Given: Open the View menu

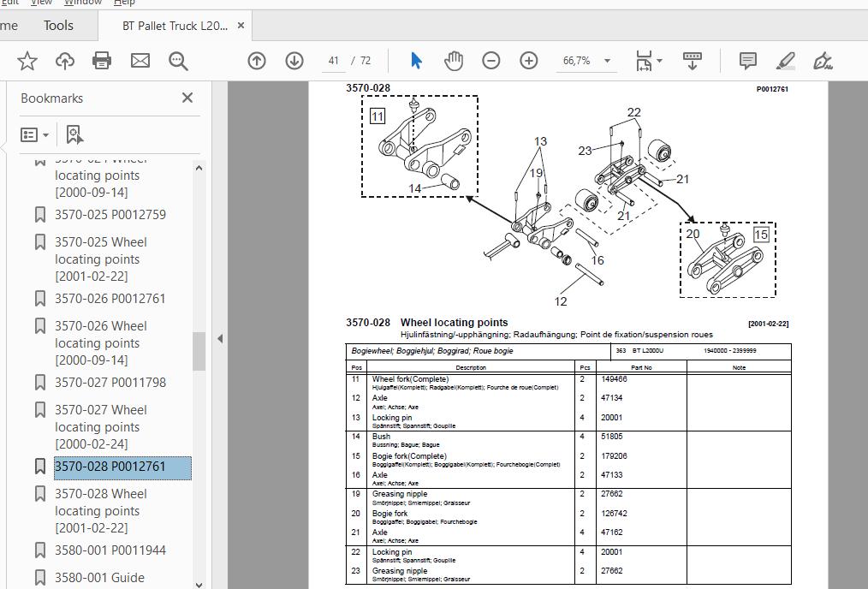Looking at the screenshot, I should click(x=42, y=3).
